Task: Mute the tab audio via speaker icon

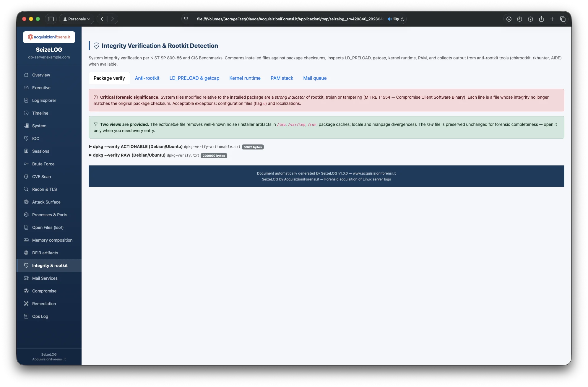Action: 389,19
